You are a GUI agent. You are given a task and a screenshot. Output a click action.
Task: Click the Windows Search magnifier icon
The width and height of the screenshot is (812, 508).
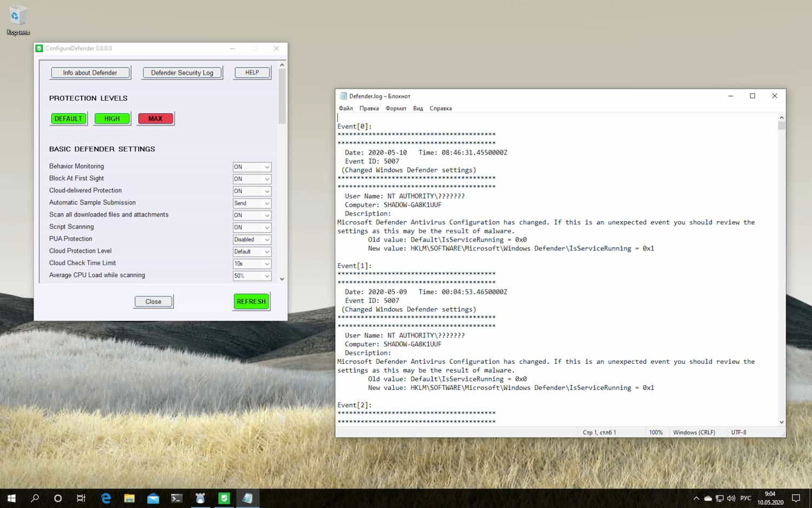(35, 498)
